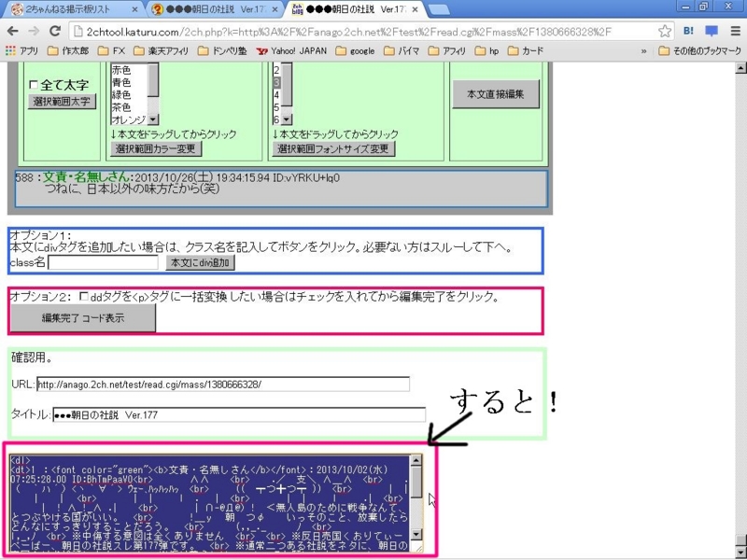
Task: Open the 作太郎 bookmark folder
Action: 68,50
